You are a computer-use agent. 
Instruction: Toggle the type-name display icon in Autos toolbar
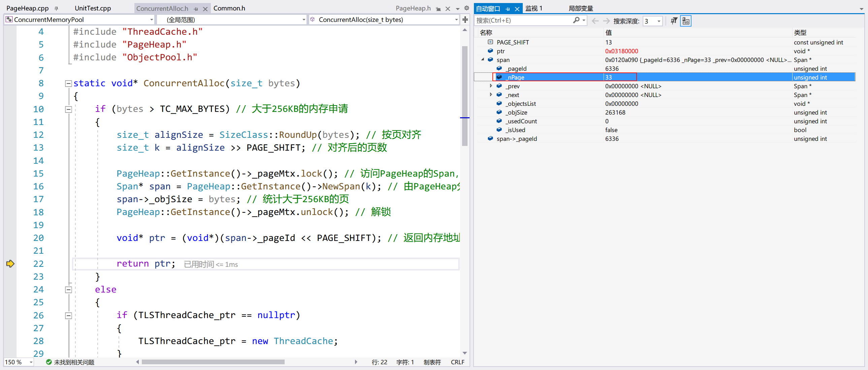pos(686,21)
